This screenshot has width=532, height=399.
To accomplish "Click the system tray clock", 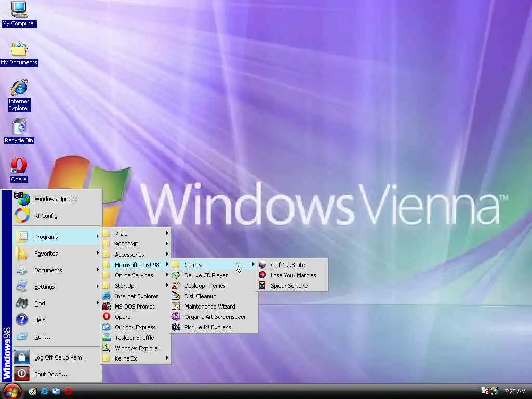I will 515,391.
